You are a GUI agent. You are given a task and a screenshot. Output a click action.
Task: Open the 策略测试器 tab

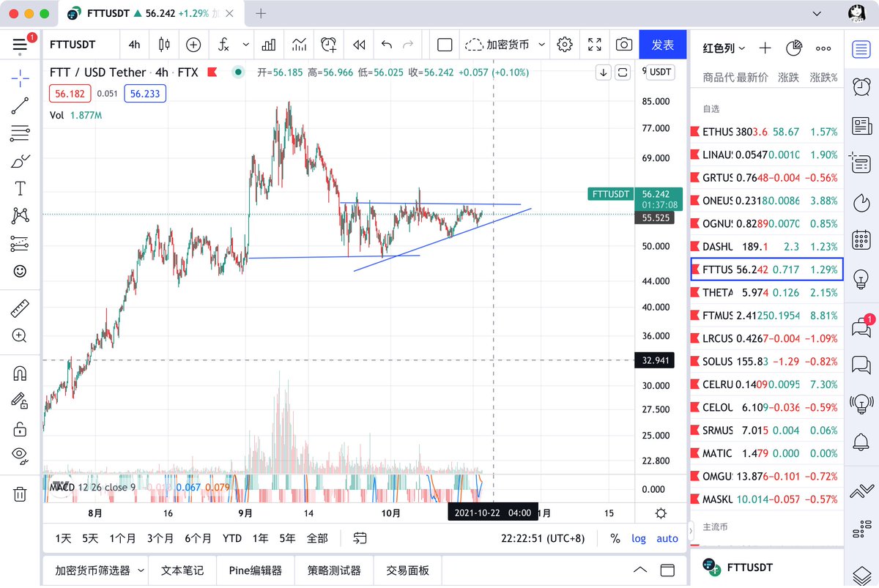[334, 570]
